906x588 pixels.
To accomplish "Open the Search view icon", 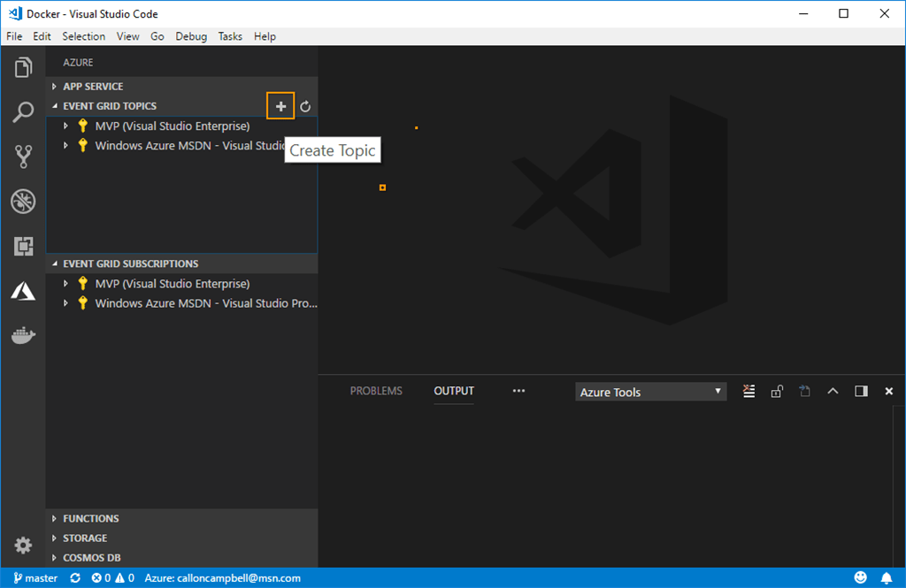I will click(x=23, y=113).
